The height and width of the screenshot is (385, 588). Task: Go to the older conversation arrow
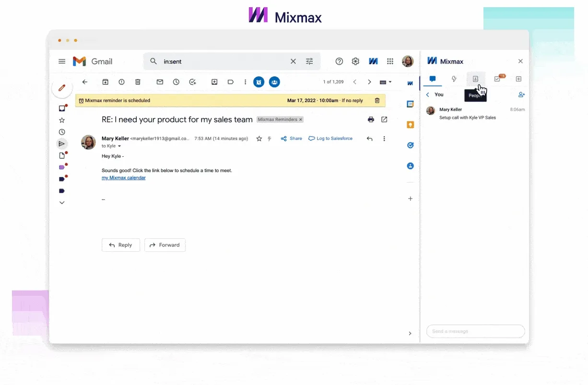(x=369, y=82)
